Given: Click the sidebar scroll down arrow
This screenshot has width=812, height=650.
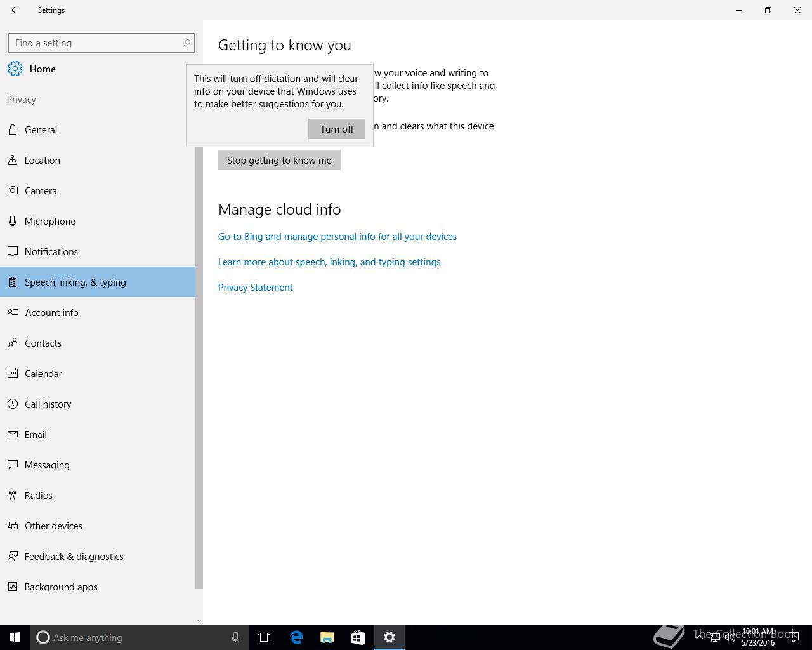Looking at the screenshot, I should coord(199,620).
